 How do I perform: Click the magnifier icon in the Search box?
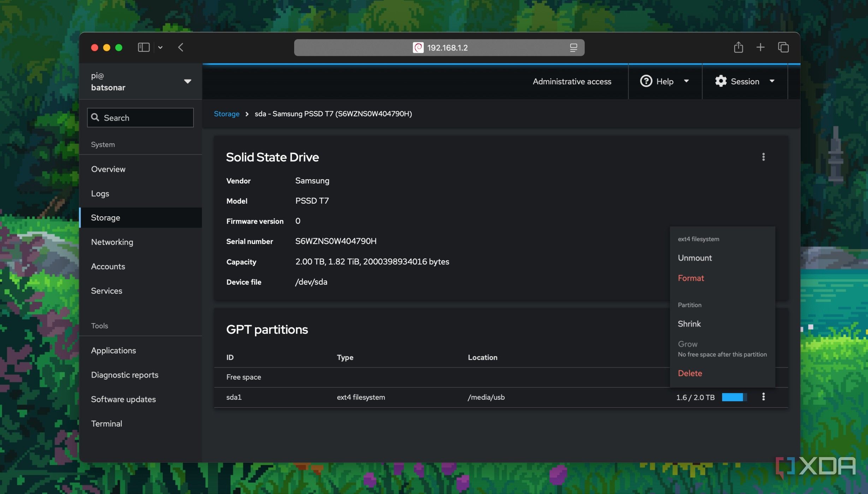click(x=95, y=118)
